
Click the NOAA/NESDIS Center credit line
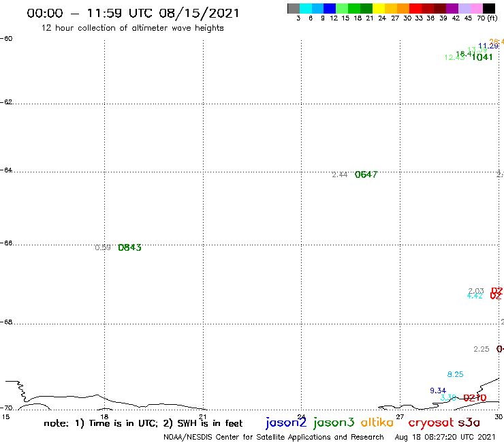[x=274, y=437]
